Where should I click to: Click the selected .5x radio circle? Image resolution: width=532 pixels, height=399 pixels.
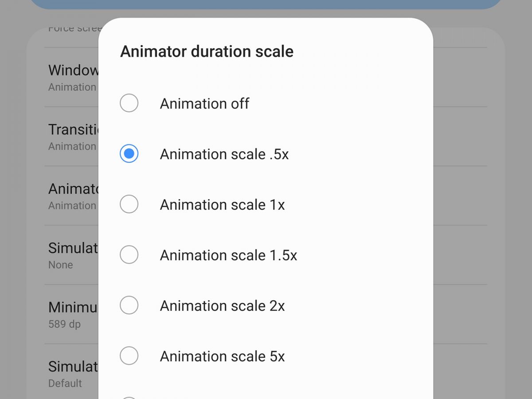pyautogui.click(x=129, y=154)
